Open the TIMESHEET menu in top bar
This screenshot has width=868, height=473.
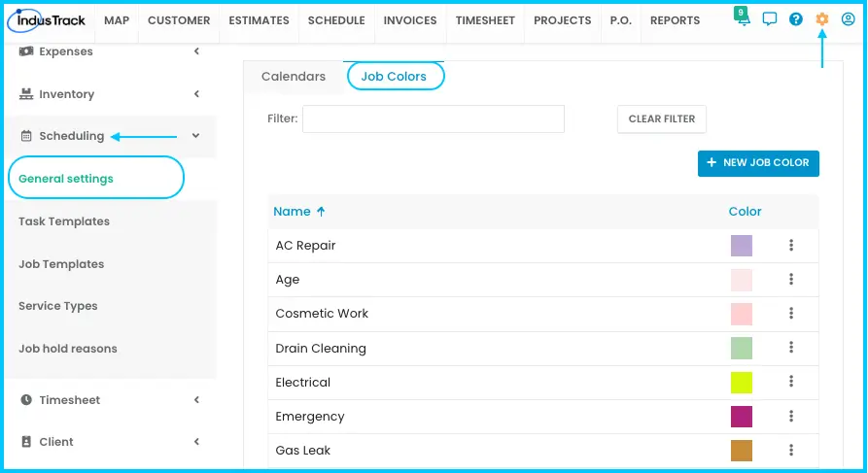tap(485, 20)
